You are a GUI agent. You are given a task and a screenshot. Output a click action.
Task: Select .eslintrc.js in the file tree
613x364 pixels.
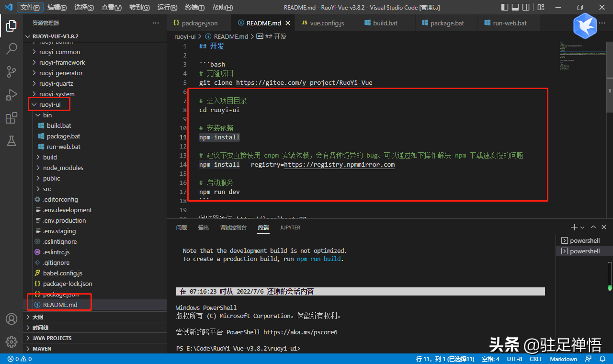tap(95, 252)
